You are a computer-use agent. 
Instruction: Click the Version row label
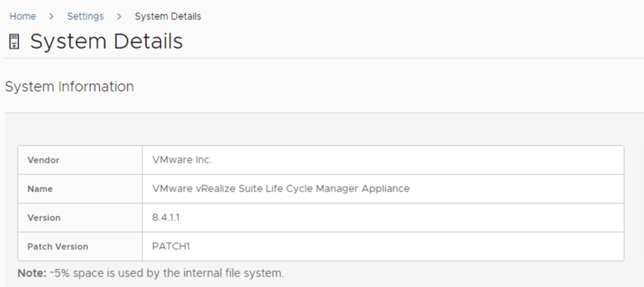(x=44, y=218)
